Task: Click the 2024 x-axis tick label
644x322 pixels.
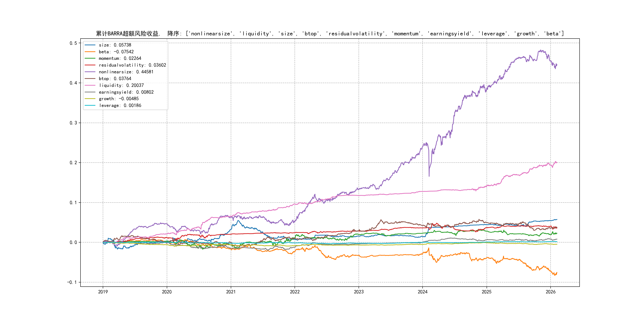Action: 423,292
